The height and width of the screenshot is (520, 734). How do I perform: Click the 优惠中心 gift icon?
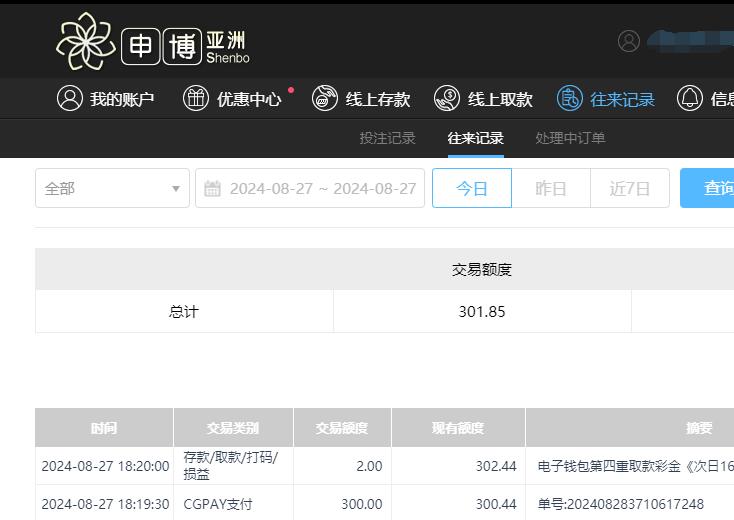pyautogui.click(x=196, y=98)
